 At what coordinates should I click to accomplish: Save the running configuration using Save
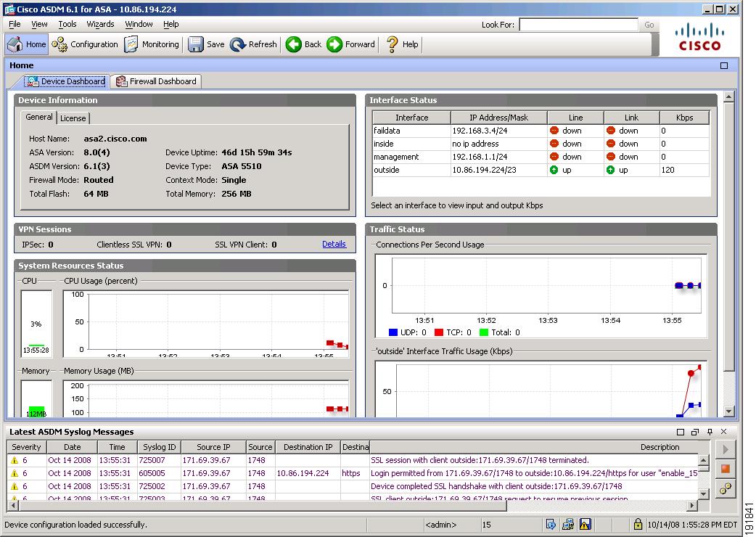coord(206,44)
